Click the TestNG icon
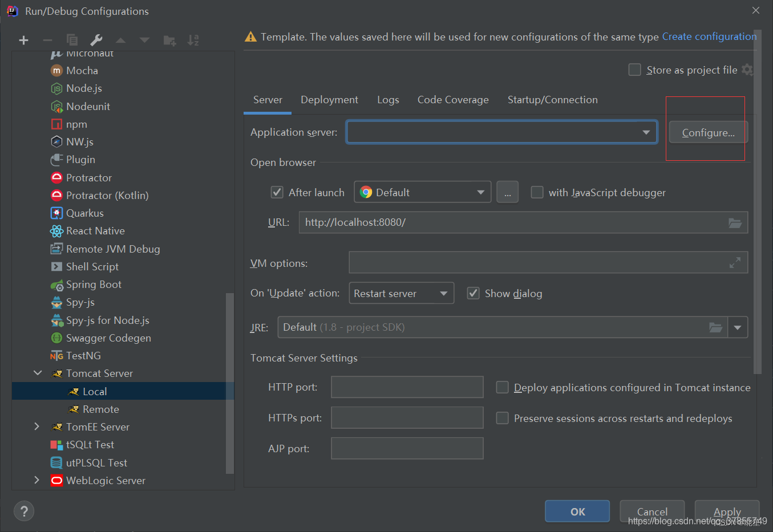 coord(56,356)
